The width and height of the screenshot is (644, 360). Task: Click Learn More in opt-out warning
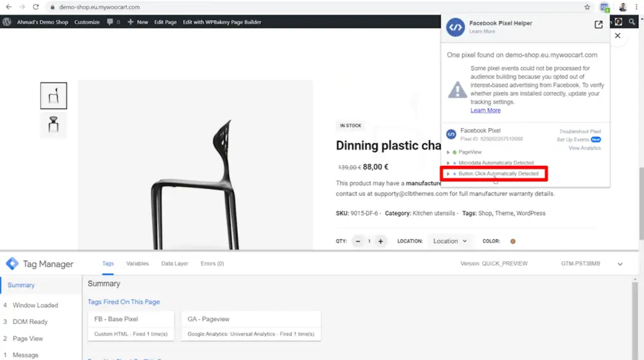click(486, 110)
